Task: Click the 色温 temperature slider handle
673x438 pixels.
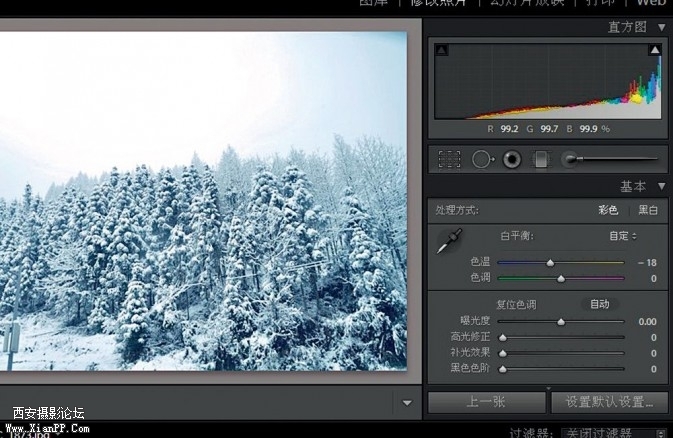Action: coord(550,262)
